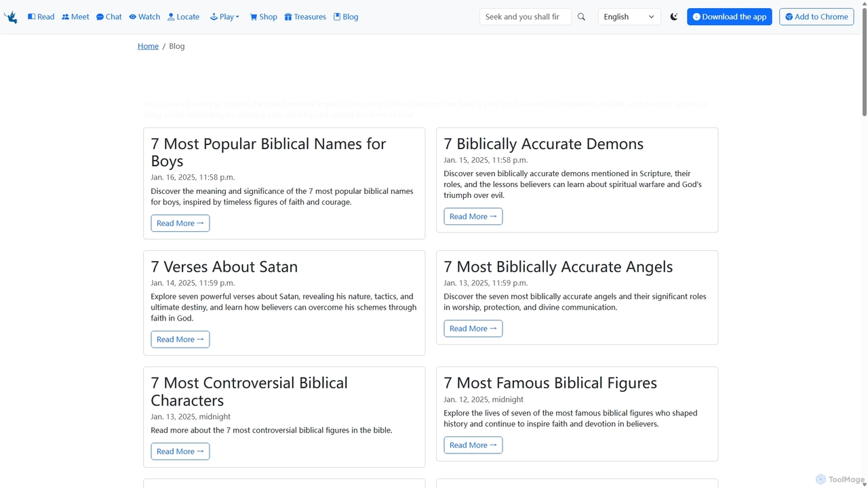Image resolution: width=868 pixels, height=488 pixels.
Task: Click title 7 Most Controversial Biblical Characters
Action: click(x=250, y=391)
